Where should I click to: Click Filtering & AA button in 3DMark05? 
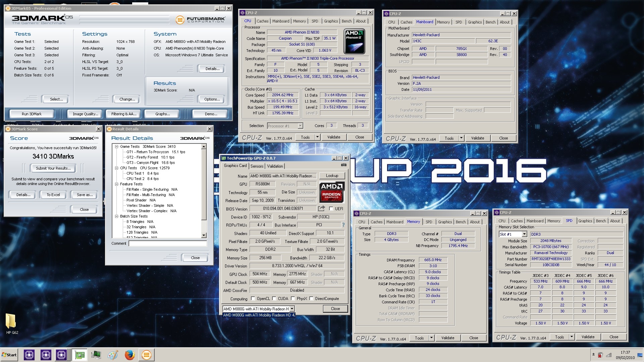(124, 114)
